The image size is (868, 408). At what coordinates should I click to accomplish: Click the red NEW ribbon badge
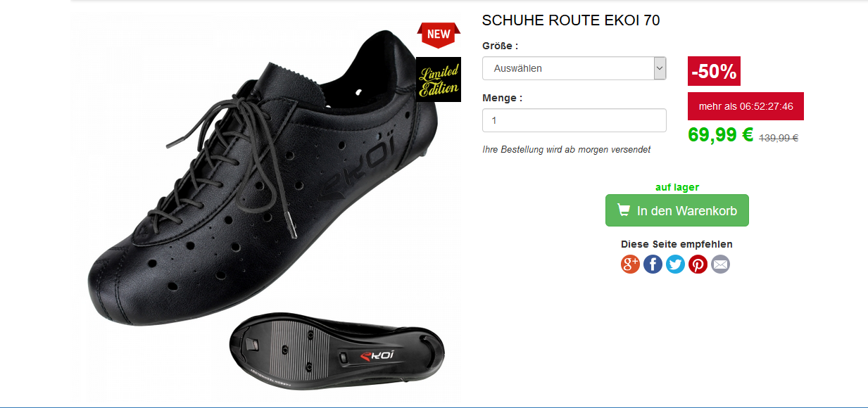click(x=439, y=34)
